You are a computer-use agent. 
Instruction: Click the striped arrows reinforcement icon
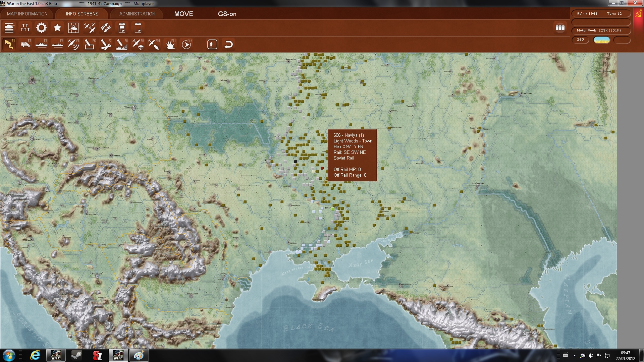(x=106, y=28)
